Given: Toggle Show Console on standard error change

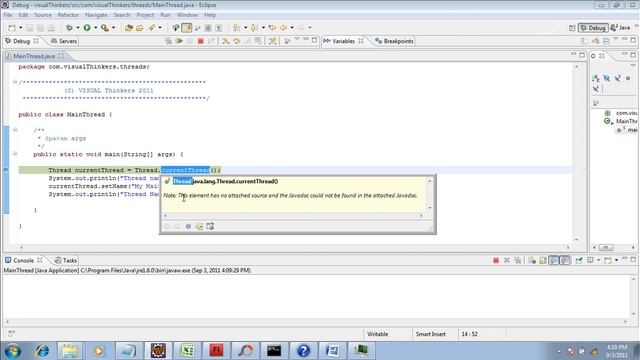Looking at the screenshot, I should pos(565,260).
